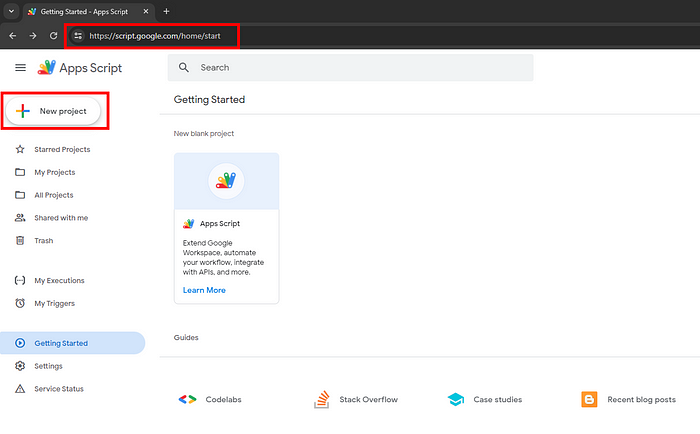
Task: Open Case studies link
Action: click(x=497, y=400)
